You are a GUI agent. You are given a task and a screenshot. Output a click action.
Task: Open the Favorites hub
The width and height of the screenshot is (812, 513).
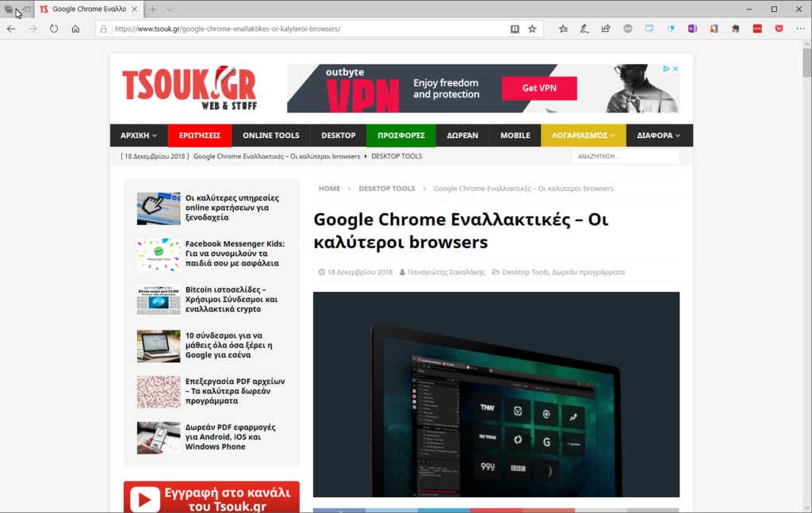pyautogui.click(x=564, y=29)
